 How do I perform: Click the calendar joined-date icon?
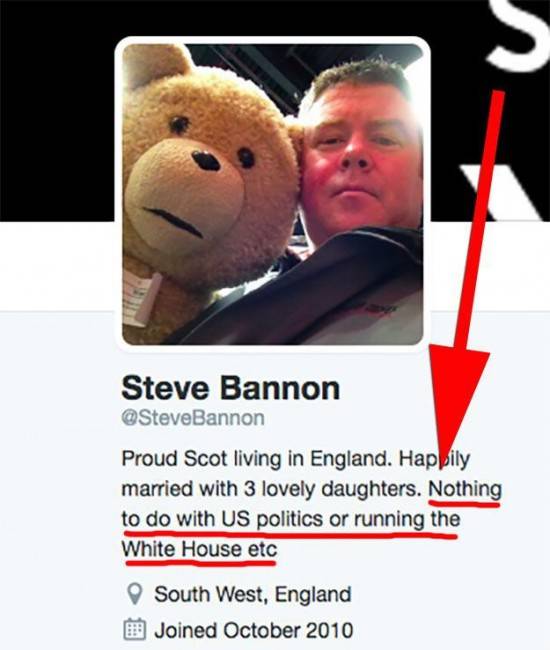point(135,629)
